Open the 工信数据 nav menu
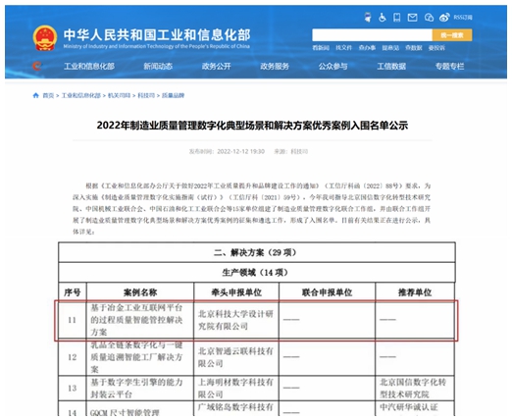The image size is (512, 420). (391, 67)
